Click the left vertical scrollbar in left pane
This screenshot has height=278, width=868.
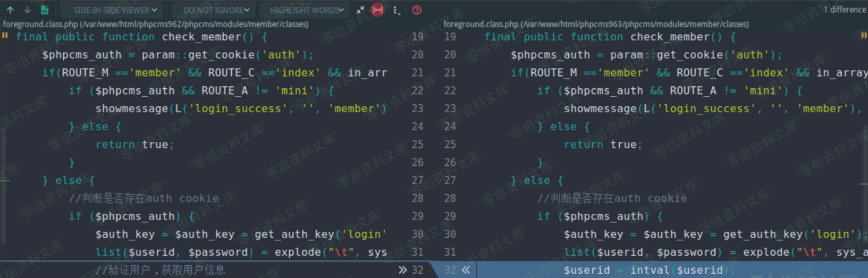point(4,181)
